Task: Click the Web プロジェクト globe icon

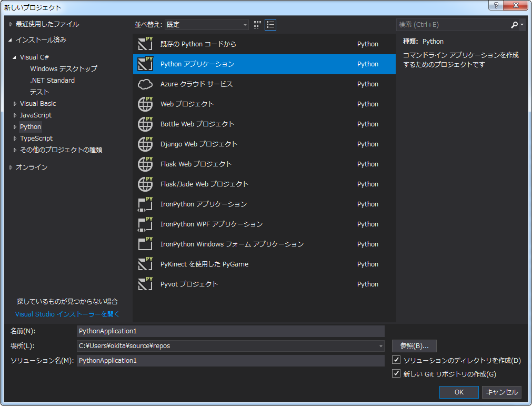Action: pos(145,104)
